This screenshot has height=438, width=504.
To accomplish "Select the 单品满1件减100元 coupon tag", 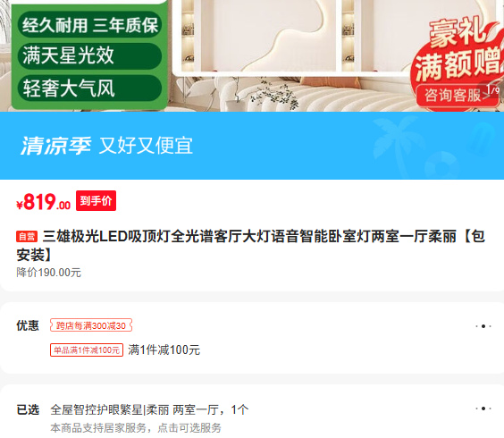I will [x=87, y=350].
